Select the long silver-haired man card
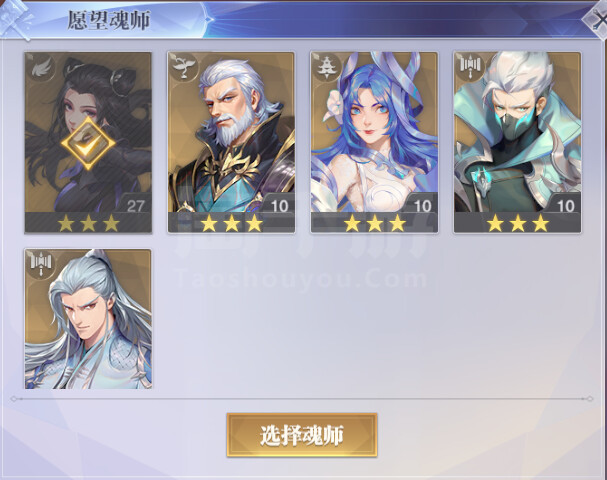 pos(88,319)
